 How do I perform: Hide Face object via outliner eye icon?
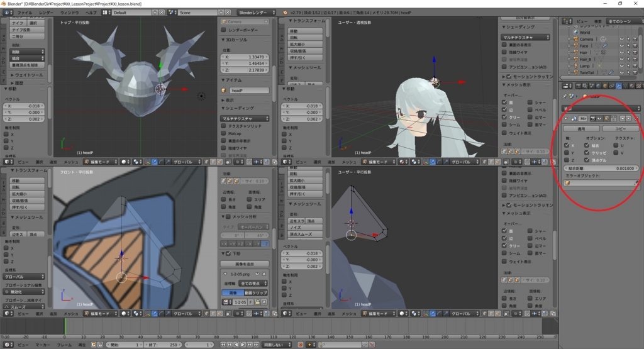click(x=622, y=45)
